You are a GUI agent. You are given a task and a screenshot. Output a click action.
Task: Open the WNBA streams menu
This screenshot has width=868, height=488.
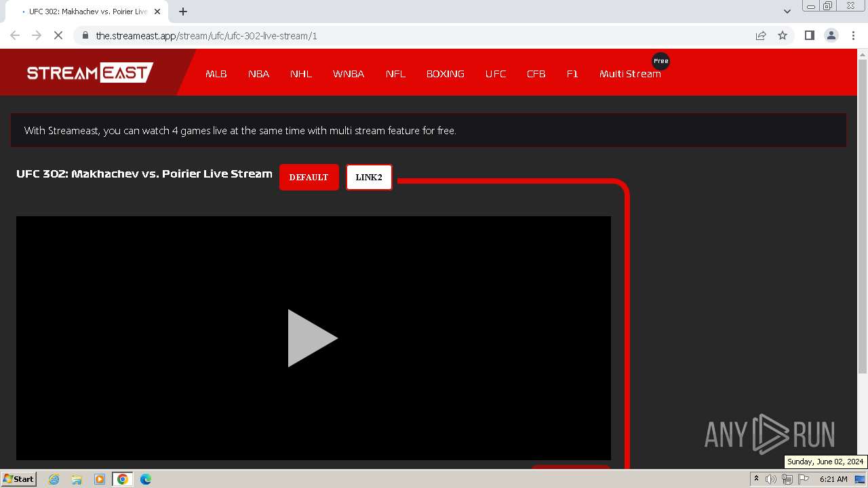pos(349,74)
